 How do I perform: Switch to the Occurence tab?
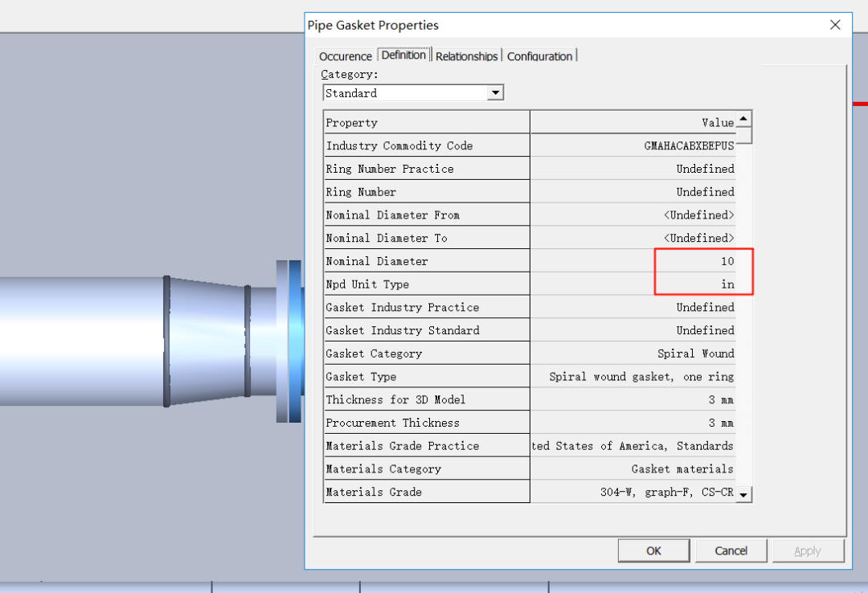345,56
